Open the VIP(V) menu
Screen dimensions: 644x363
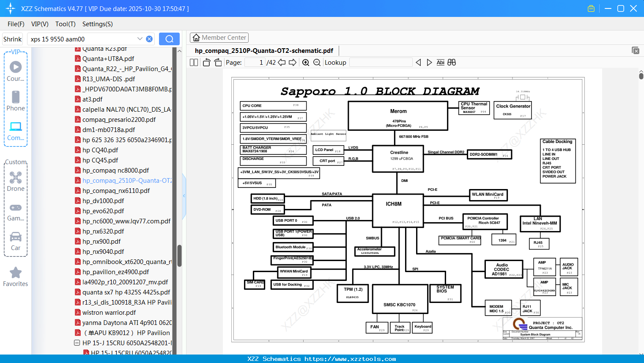(x=40, y=24)
